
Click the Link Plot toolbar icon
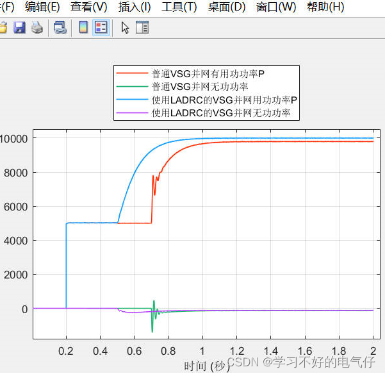tap(60, 28)
